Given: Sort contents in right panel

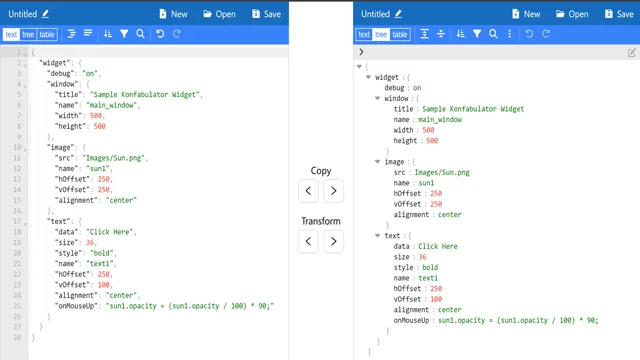Looking at the screenshot, I should click(460, 34).
